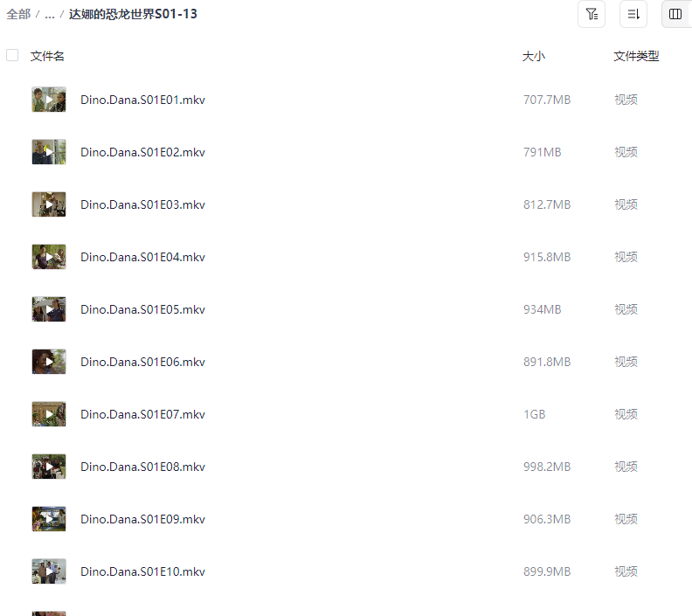Screen dimensions: 692x616
Task: Toggle the select-all checkbox beside 文件名
Action: [12, 55]
